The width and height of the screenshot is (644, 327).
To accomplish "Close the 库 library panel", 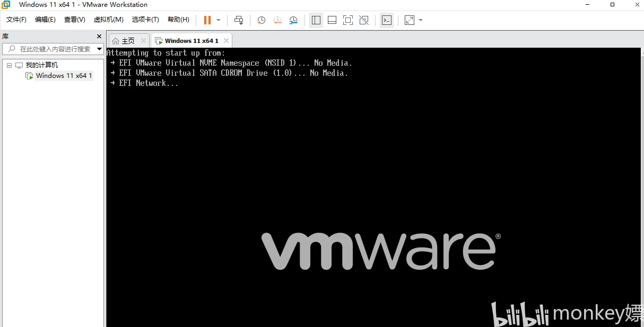I will (99, 37).
